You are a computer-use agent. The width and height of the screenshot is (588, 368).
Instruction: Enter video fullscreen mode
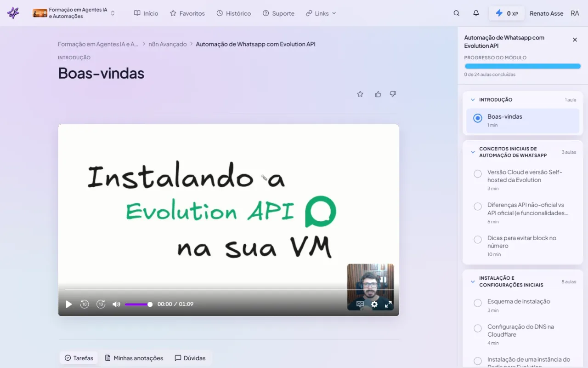pos(388,304)
